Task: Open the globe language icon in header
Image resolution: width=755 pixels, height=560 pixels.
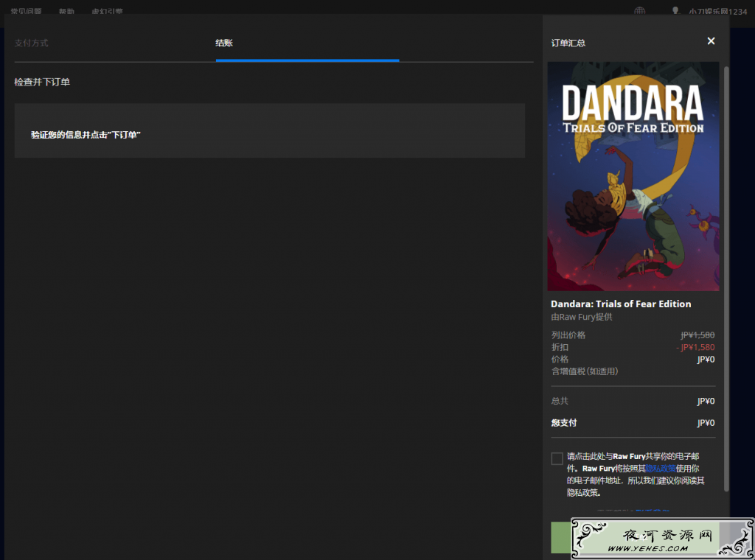Action: click(x=639, y=11)
